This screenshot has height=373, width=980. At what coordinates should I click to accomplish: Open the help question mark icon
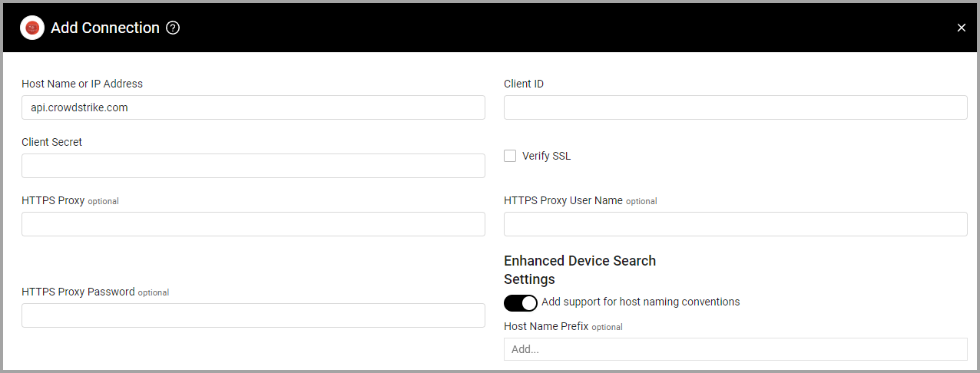[x=173, y=28]
